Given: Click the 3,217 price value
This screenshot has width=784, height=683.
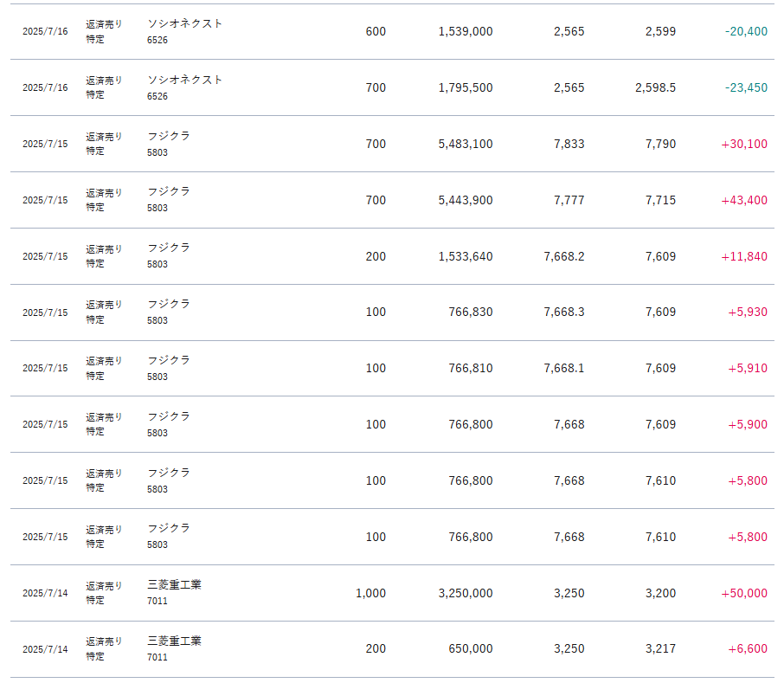Looking at the screenshot, I should click(660, 648).
